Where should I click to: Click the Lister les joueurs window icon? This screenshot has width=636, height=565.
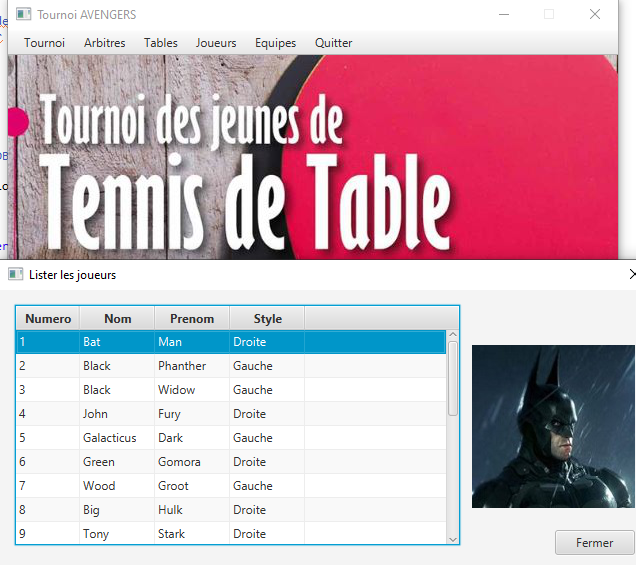pos(15,274)
